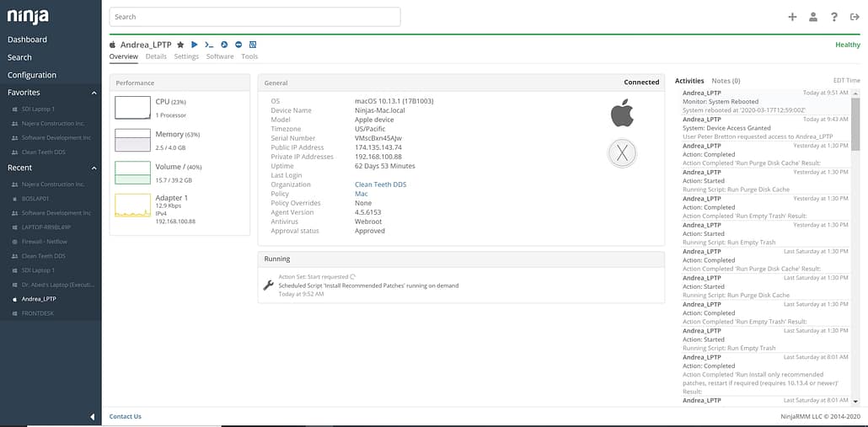Open the Clean Teeth DDS organization link
The height and width of the screenshot is (427, 868).
tap(380, 184)
